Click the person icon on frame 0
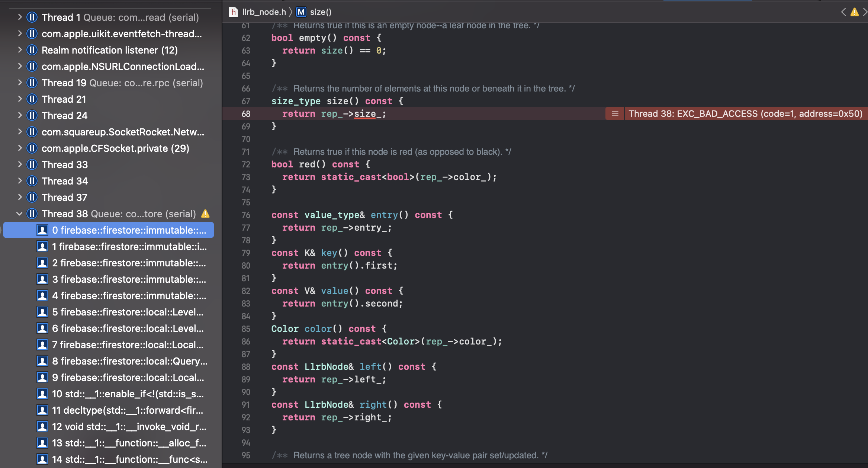The height and width of the screenshot is (468, 868). pos(42,230)
